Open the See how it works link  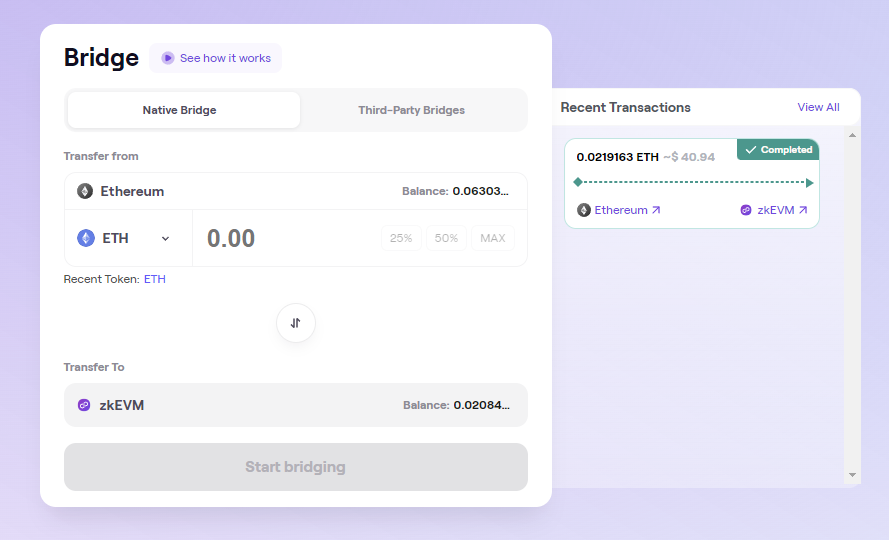pos(215,58)
